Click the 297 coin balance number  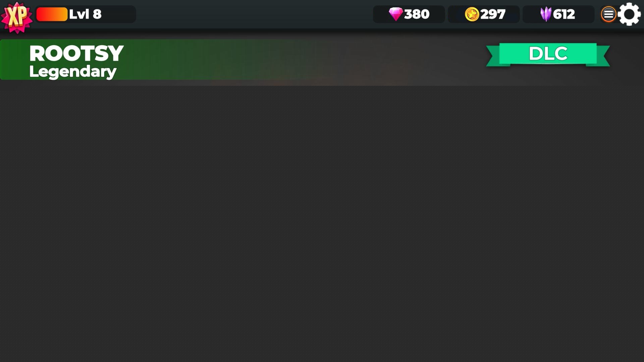[493, 14]
